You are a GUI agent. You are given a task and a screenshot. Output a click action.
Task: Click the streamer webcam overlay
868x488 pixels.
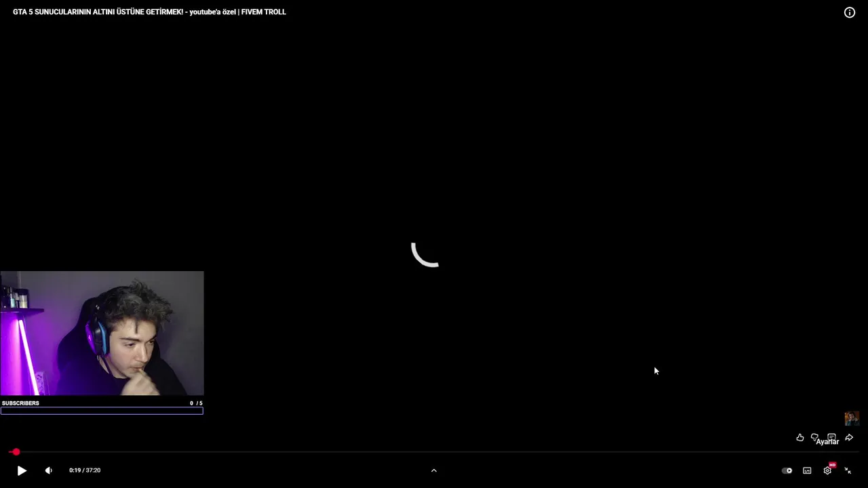102,333
